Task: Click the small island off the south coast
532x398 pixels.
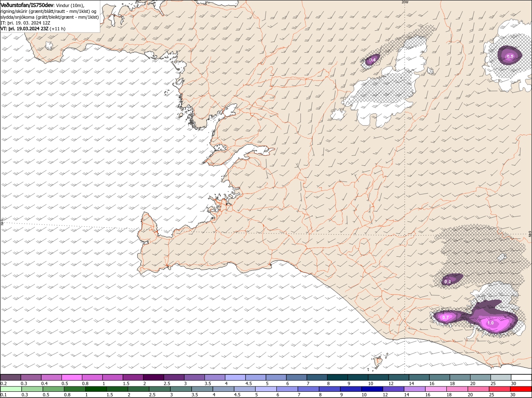Action: (x=378, y=362)
